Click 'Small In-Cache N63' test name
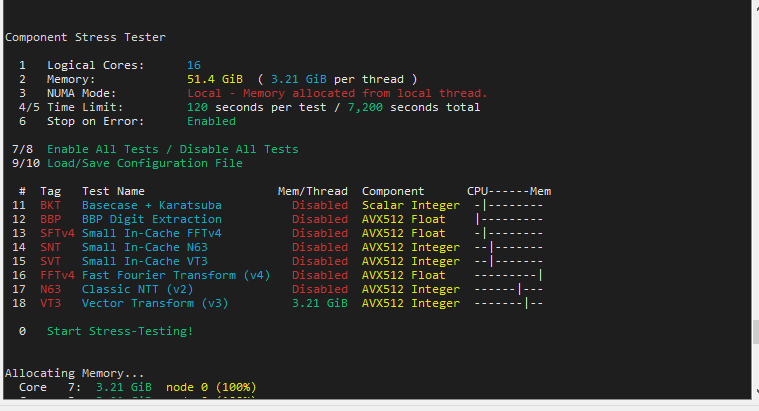Image resolution: width=759 pixels, height=411 pixels. 145,248
